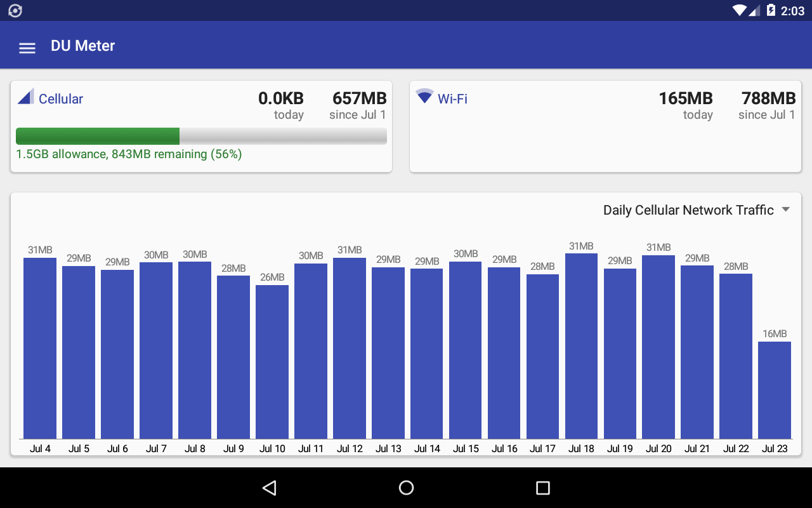812x508 pixels.
Task: Tap the DU Meter app title
Action: 83,46
